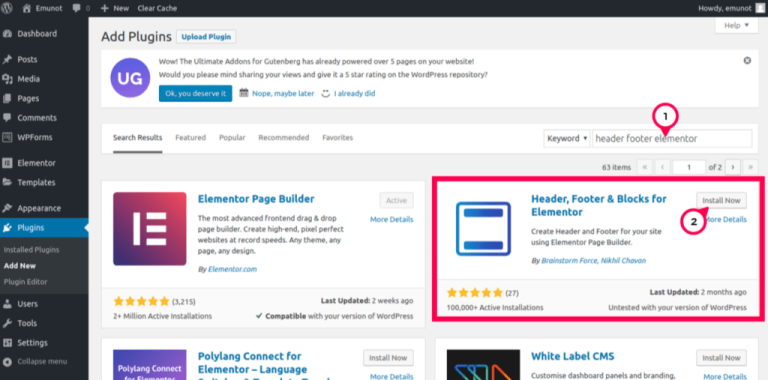Open the WordPress logo menu
768x380 pixels.
point(7,8)
